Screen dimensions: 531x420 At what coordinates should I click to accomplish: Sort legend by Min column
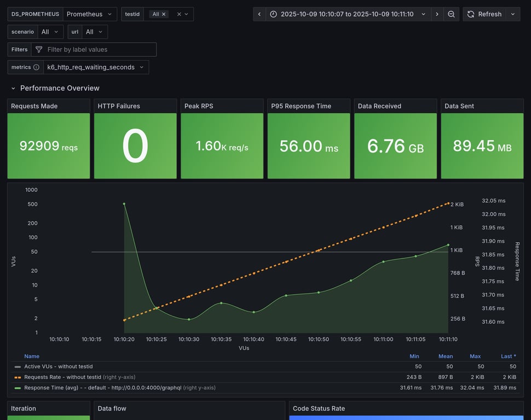(x=414, y=356)
